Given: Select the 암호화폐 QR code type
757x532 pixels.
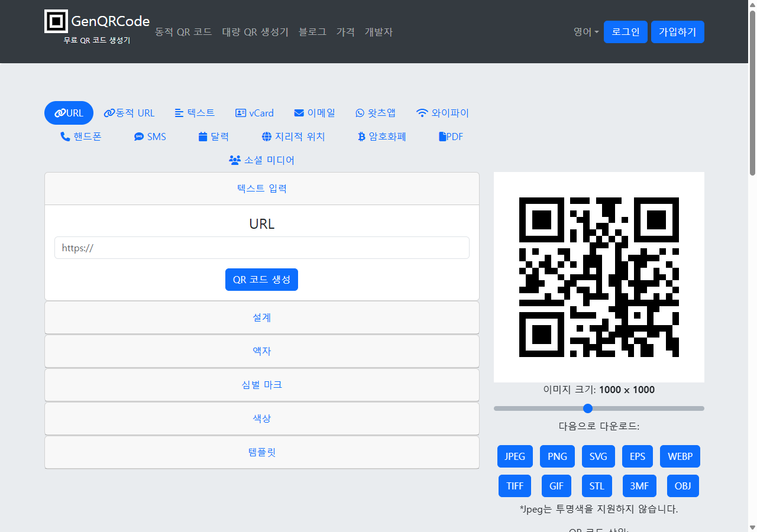Looking at the screenshot, I should click(x=381, y=137).
